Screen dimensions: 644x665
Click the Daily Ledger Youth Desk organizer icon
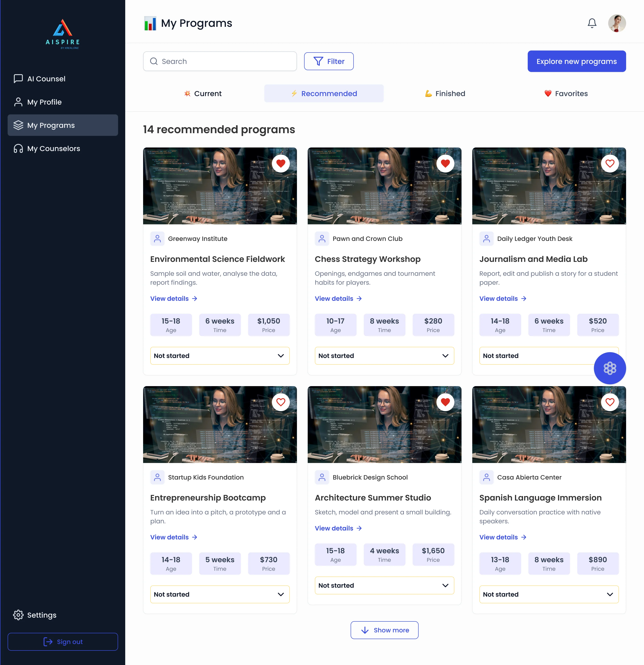pyautogui.click(x=487, y=239)
